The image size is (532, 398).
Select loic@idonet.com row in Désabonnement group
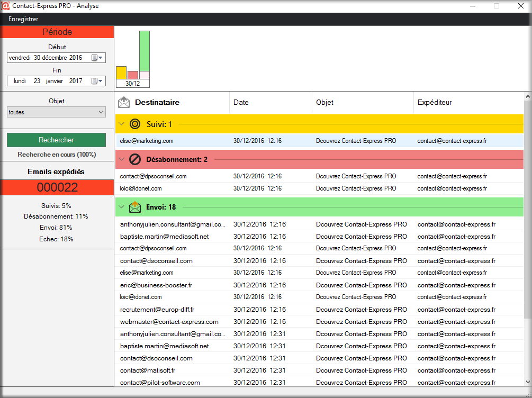[x=319, y=188]
